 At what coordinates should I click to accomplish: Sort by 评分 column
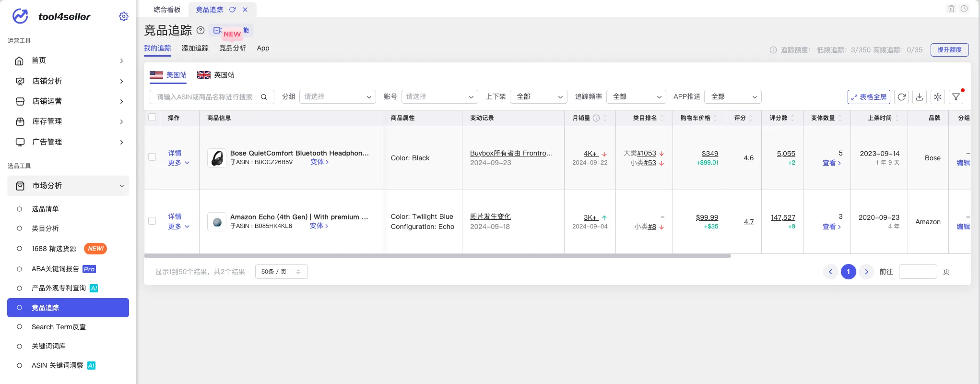coord(751,118)
